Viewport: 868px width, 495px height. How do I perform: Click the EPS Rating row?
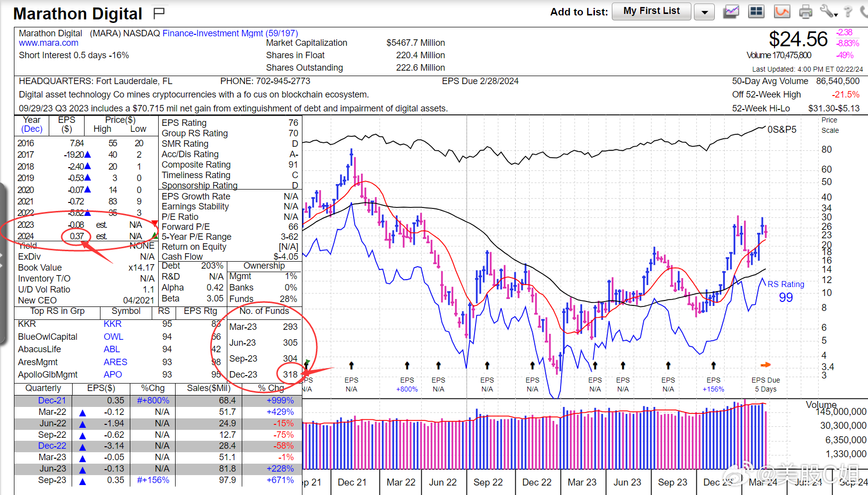click(230, 123)
